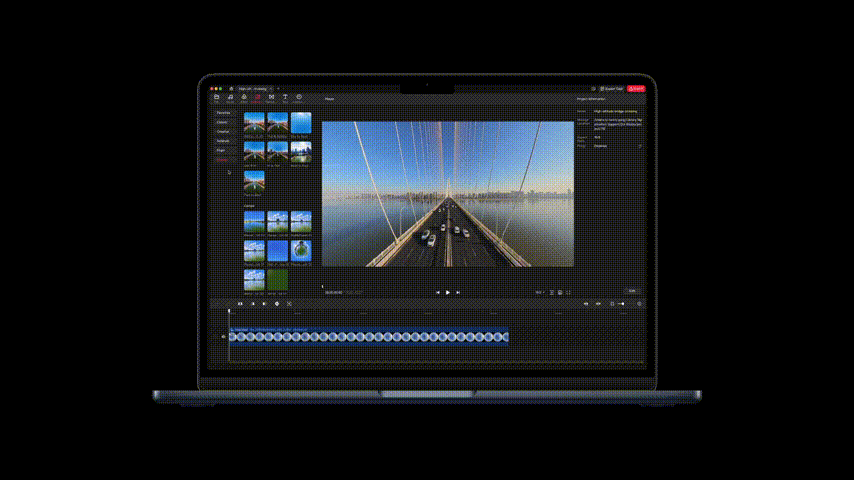Screen dimensions: 854x480
Task: Select the Favorites category in the sidebar
Action: coord(223,113)
